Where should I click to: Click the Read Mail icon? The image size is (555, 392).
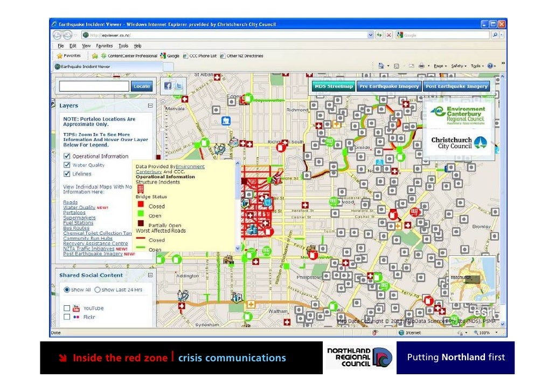(x=411, y=66)
